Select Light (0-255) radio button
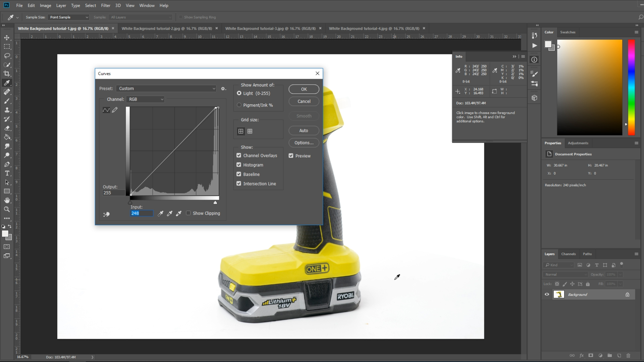644x362 pixels. 239,93
